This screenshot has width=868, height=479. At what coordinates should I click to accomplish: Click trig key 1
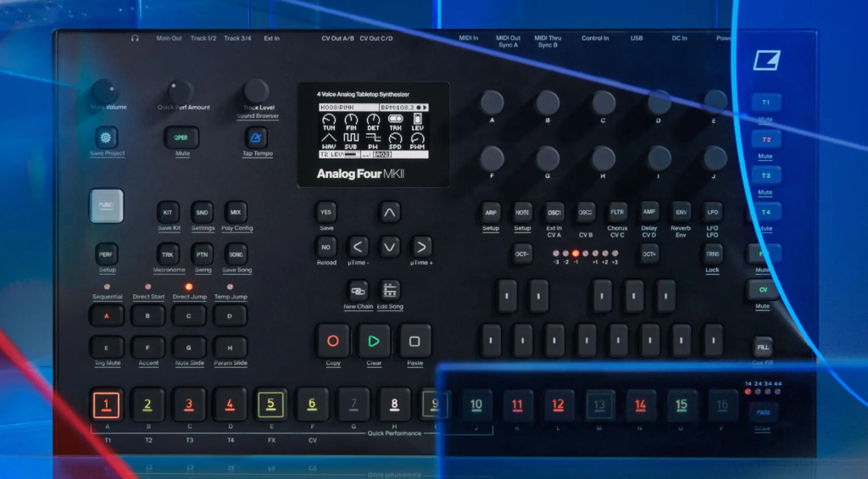tap(106, 404)
